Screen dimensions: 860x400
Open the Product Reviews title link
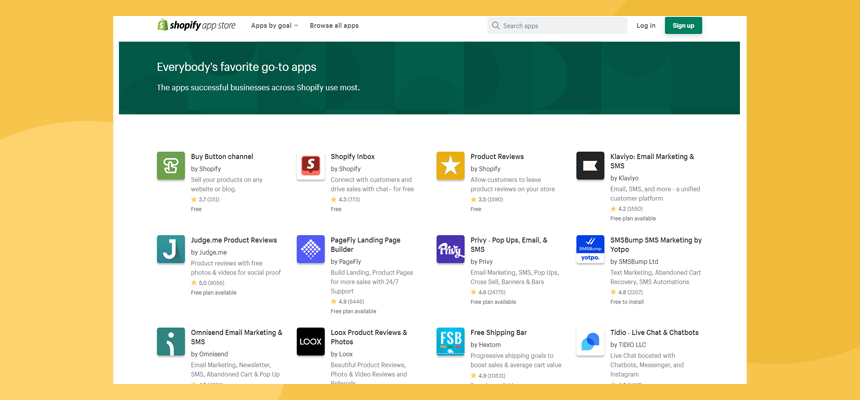497,156
